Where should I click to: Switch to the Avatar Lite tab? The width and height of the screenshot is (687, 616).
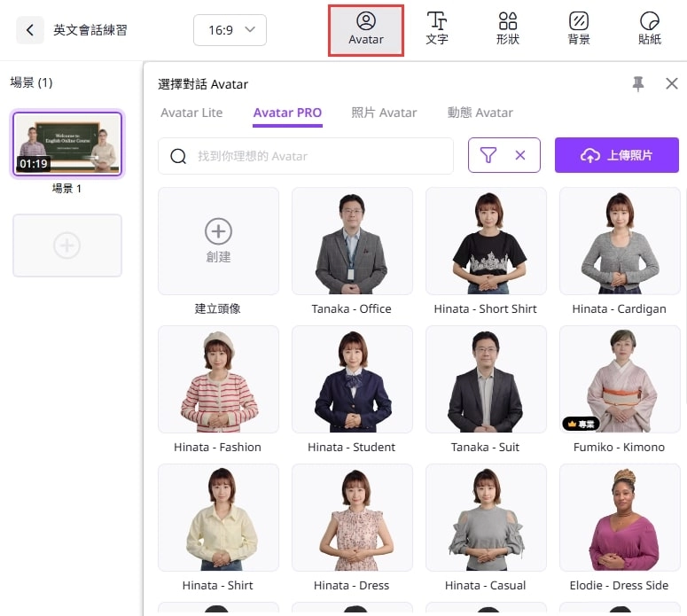[191, 113]
